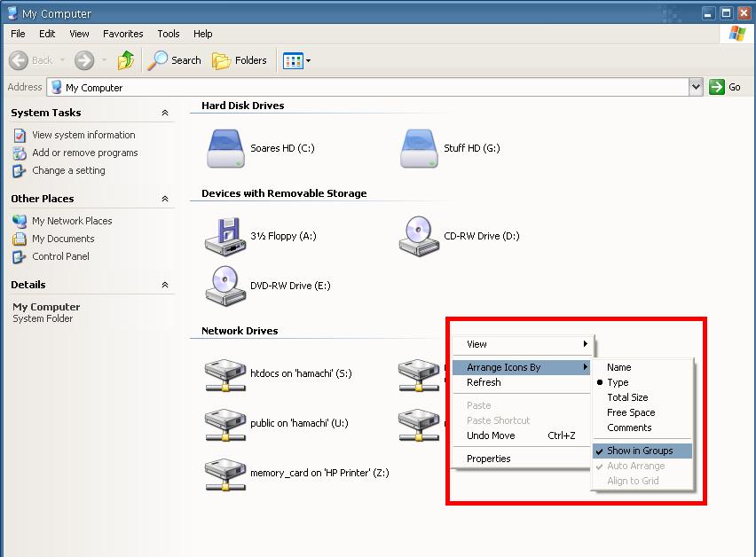Click the Control Panel sidebar icon
756x557 pixels.
(19, 257)
